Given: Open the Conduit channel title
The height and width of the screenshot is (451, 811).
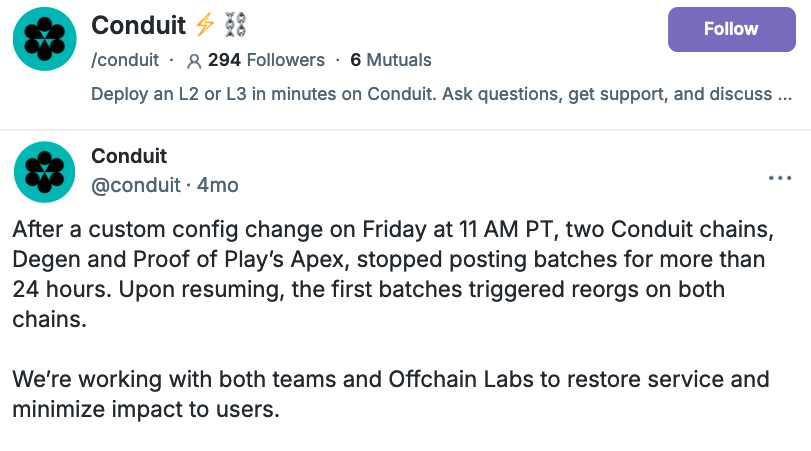Looking at the screenshot, I should tap(137, 26).
